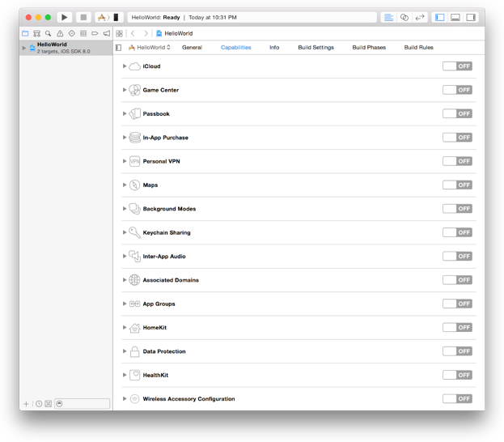Open the Debug navigator

point(83,33)
